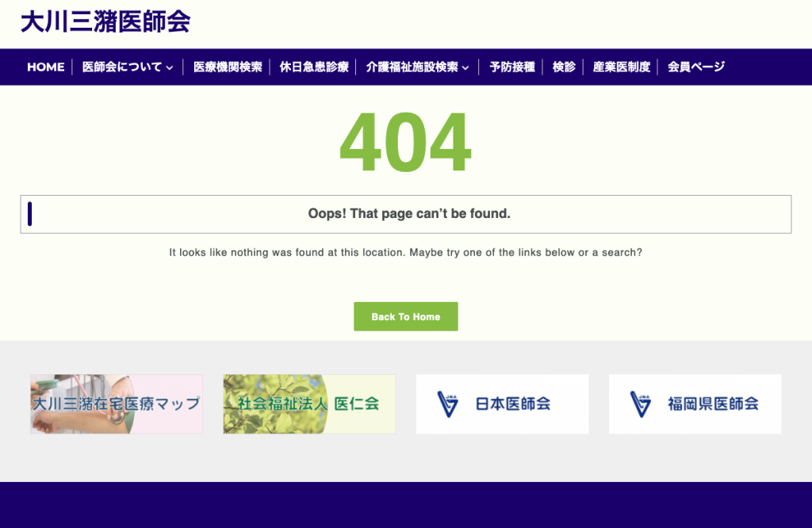Open 医療機関検索 menu item
Viewport: 812px width, 528px height.
point(228,67)
